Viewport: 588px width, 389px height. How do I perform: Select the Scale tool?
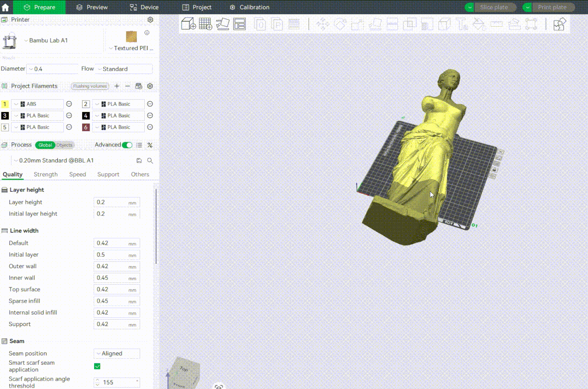tap(357, 24)
